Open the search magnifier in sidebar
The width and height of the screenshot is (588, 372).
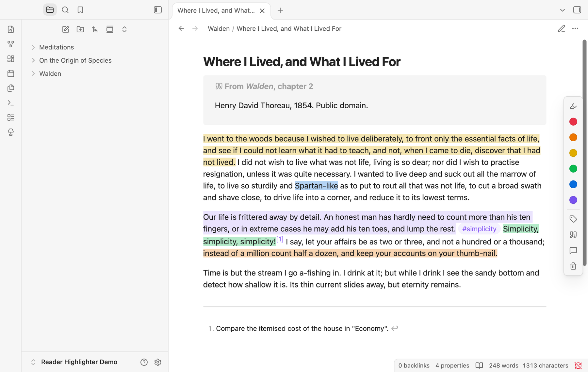(x=65, y=10)
